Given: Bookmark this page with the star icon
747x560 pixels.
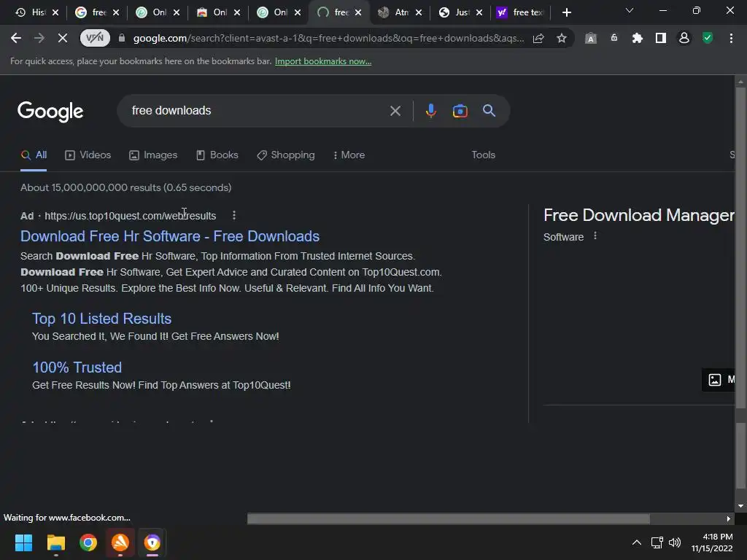Looking at the screenshot, I should [x=562, y=38].
